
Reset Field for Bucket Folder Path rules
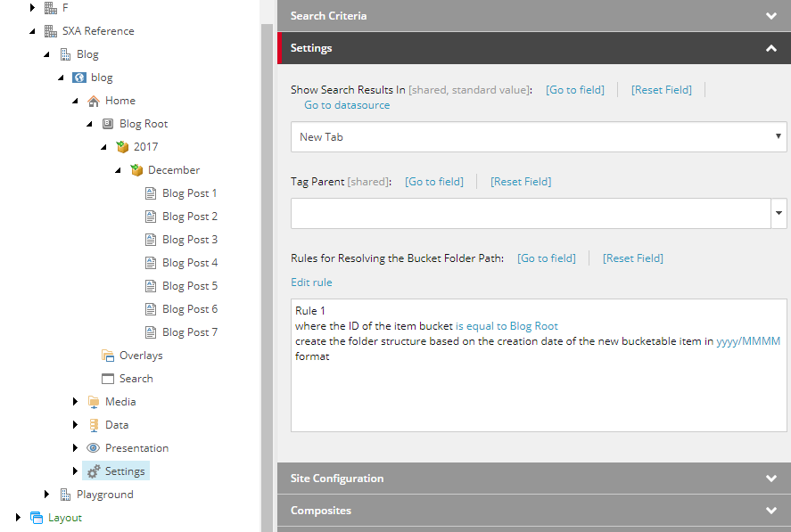[632, 258]
